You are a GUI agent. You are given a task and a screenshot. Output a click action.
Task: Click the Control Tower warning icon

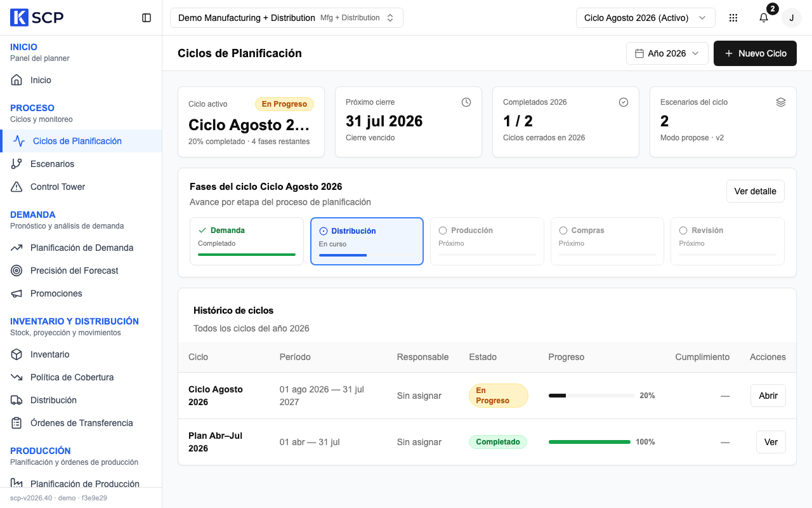[x=16, y=187]
